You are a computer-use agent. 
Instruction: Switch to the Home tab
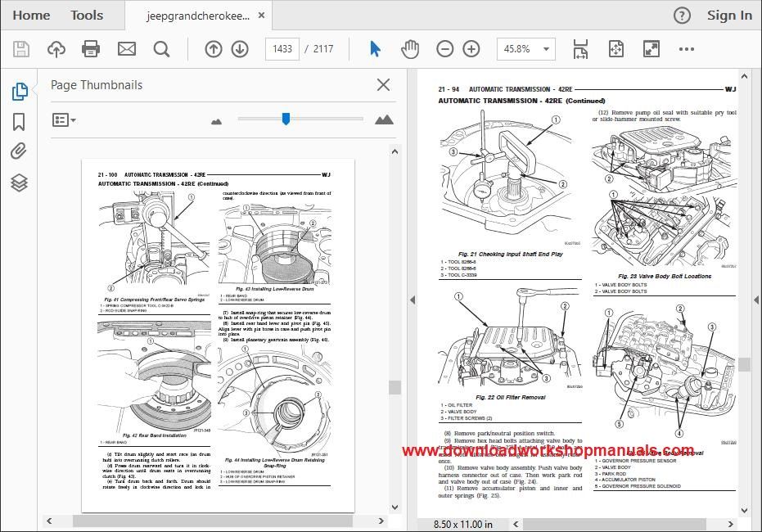click(31, 16)
